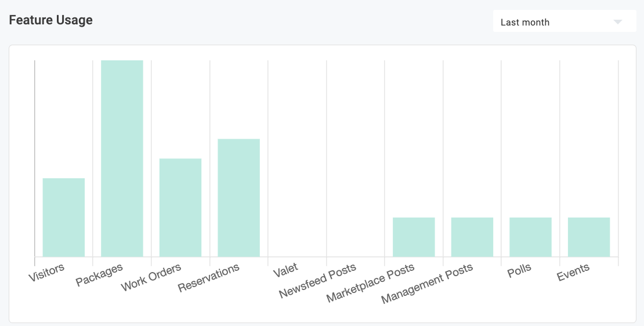Image resolution: width=644 pixels, height=326 pixels.
Task: Click the Visitors axis label
Action: click(x=46, y=273)
